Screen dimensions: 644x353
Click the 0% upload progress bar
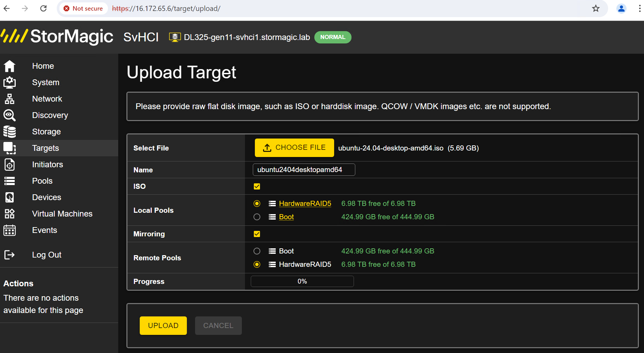pos(302,281)
